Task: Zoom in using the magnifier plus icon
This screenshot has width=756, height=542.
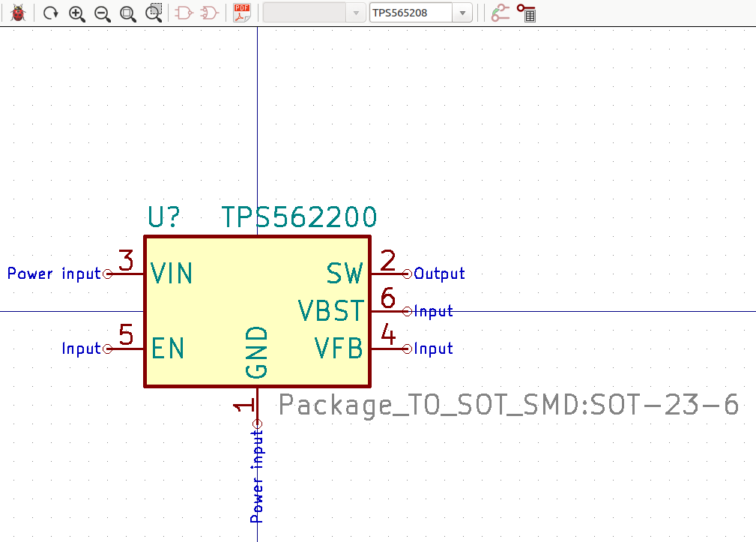Action: [76, 13]
